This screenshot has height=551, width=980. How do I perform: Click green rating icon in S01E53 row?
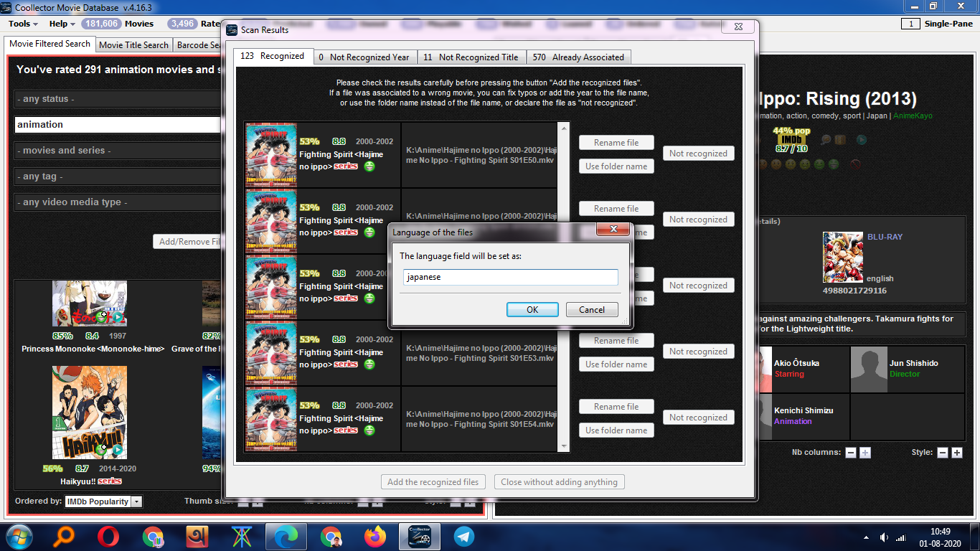click(x=369, y=364)
